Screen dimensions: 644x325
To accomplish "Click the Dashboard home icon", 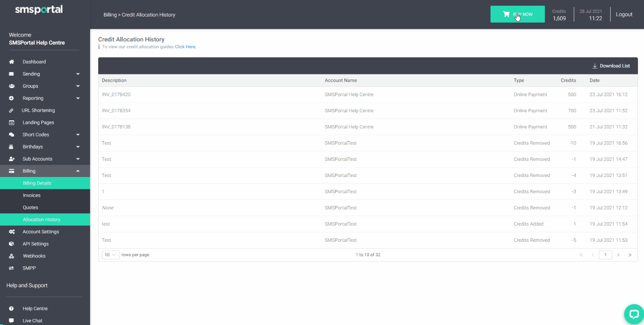I will (x=11, y=62).
